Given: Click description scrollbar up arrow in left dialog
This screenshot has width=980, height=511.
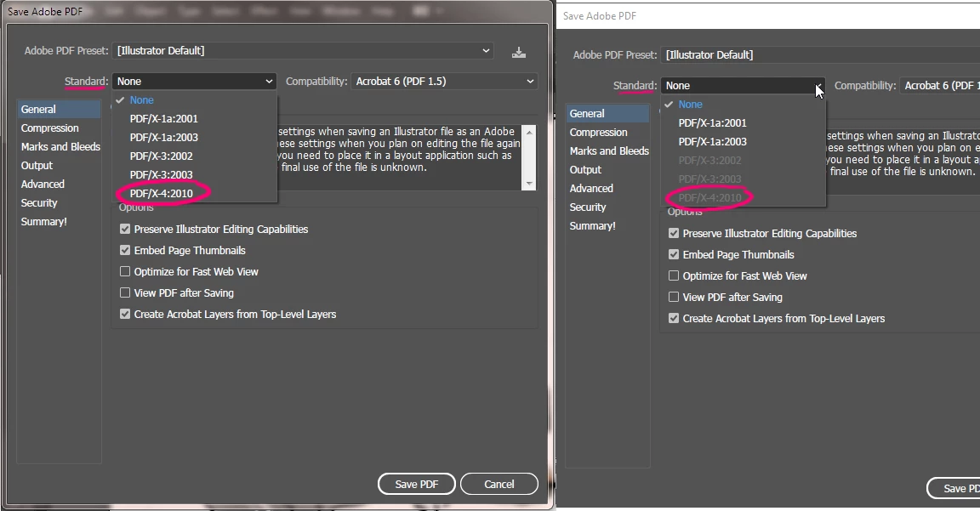Looking at the screenshot, I should (x=529, y=133).
